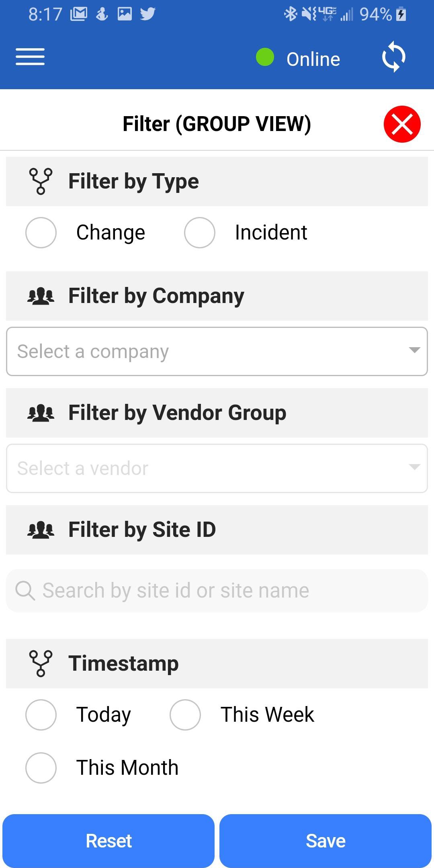The width and height of the screenshot is (434, 868).
Task: Select the Change radio button
Action: click(41, 233)
